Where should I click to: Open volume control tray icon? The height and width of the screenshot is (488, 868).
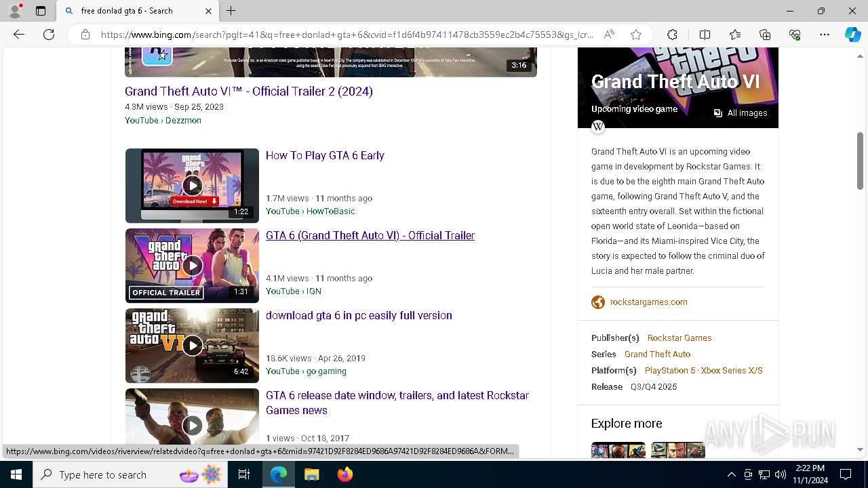coord(781,474)
